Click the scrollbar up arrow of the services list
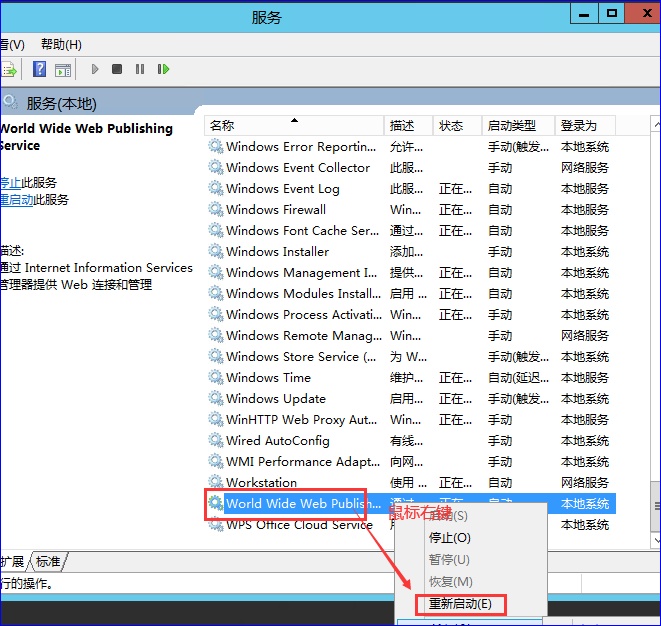The image size is (661, 626). pos(656,124)
